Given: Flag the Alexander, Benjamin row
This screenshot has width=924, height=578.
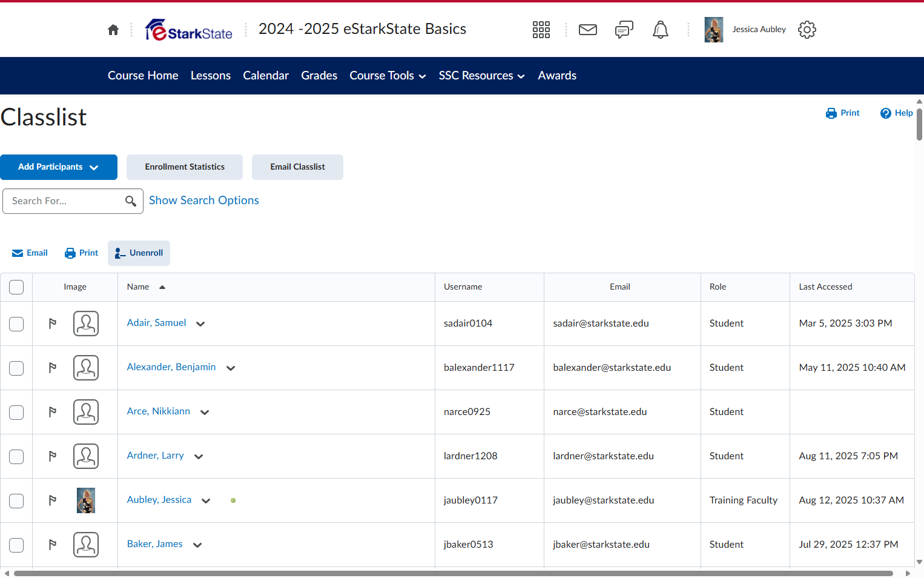Looking at the screenshot, I should click(x=53, y=368).
